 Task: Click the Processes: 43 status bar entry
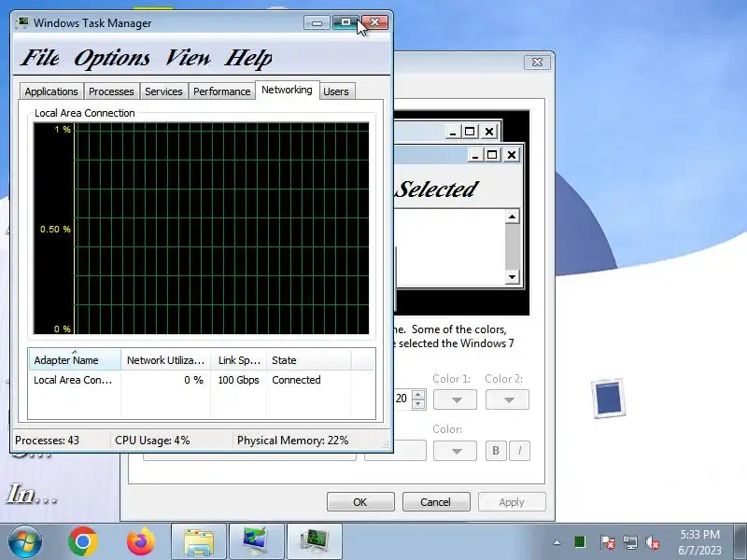pos(48,441)
